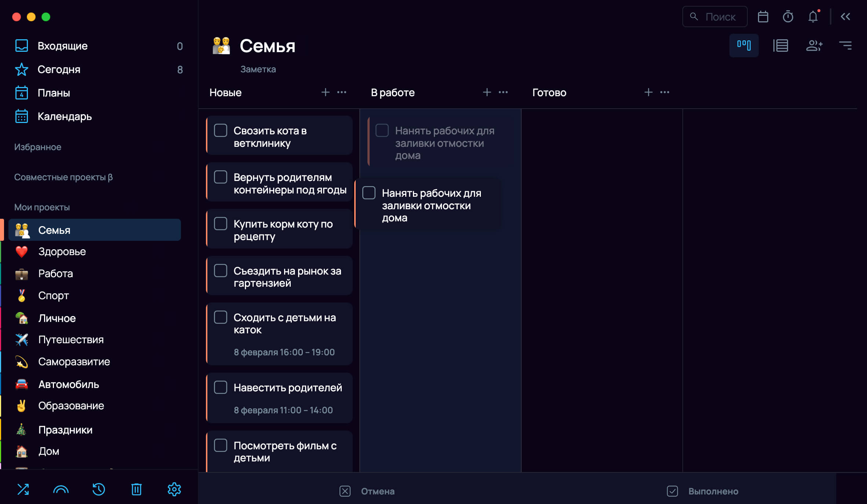Image resolution: width=867 pixels, height=504 pixels.
Task: Collapse the right panel with double chevron
Action: click(x=845, y=17)
